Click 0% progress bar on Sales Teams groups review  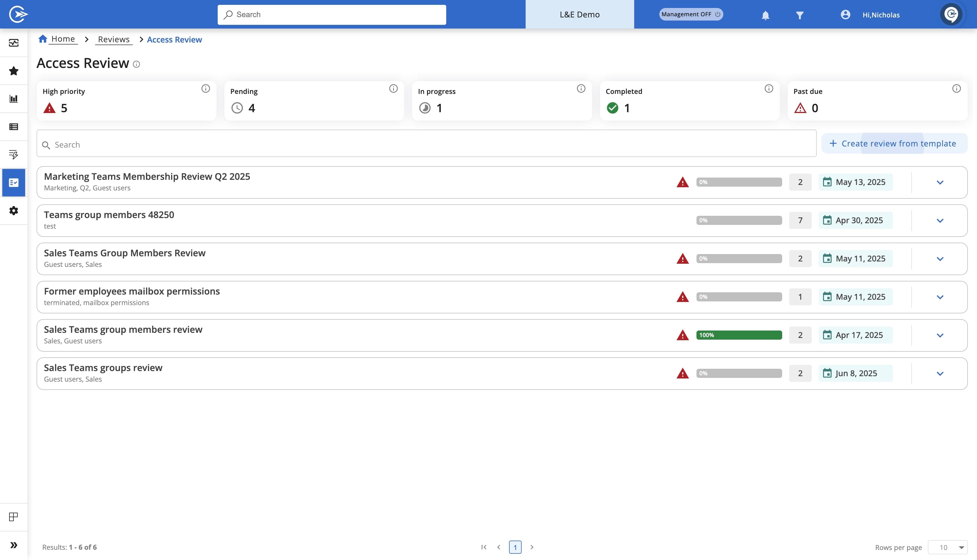739,373
